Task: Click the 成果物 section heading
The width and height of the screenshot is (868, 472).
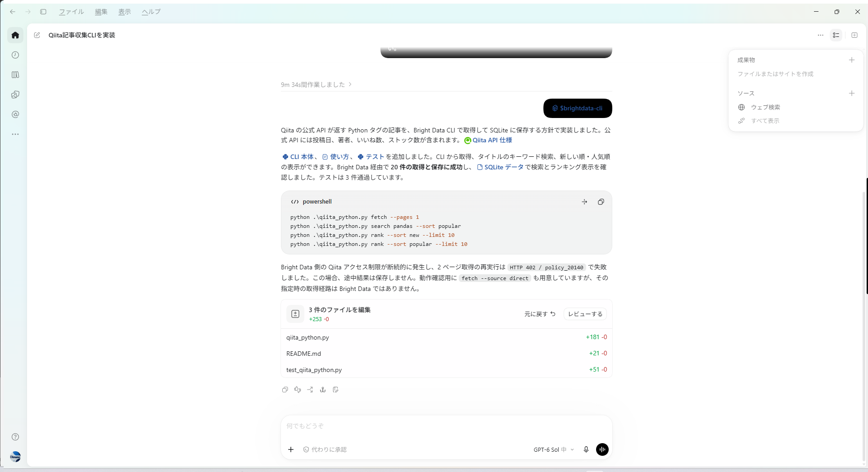Action: point(746,60)
